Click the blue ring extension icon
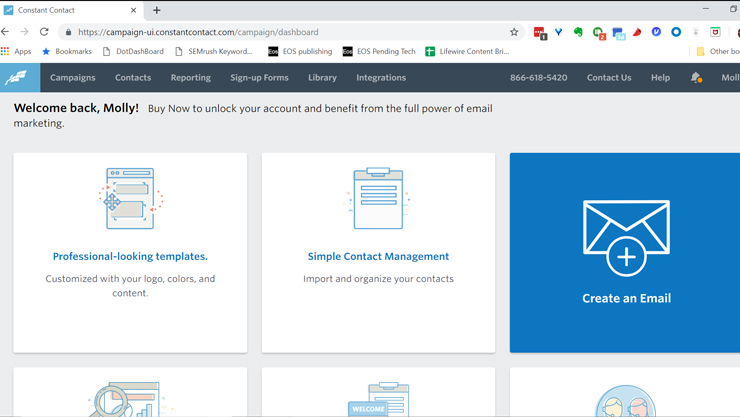This screenshot has width=740, height=417. 676,32
